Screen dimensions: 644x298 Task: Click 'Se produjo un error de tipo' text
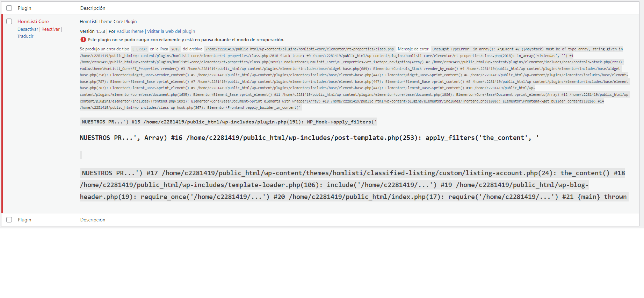(104, 49)
